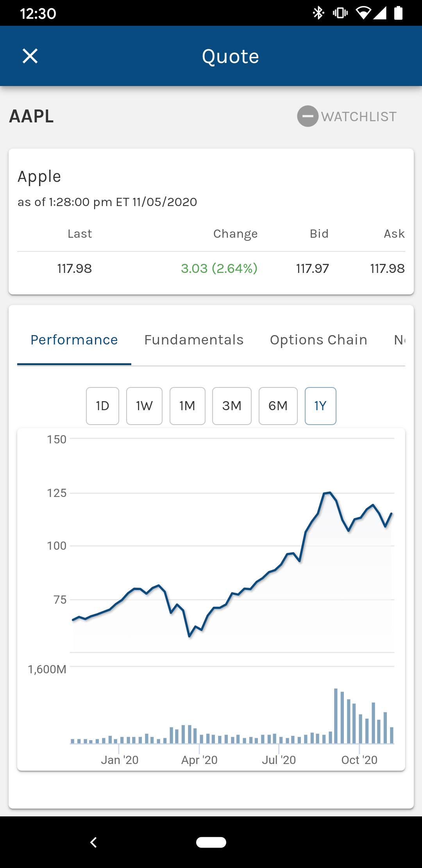Tap the Android back arrow
The height and width of the screenshot is (868, 422).
93,842
